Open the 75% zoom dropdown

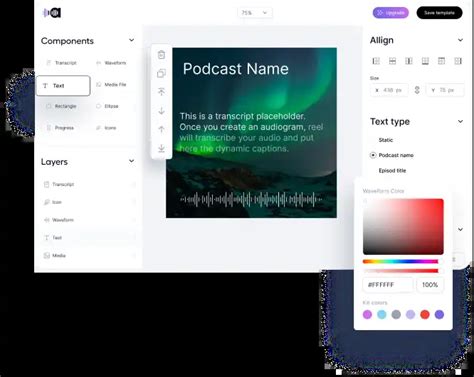(255, 13)
